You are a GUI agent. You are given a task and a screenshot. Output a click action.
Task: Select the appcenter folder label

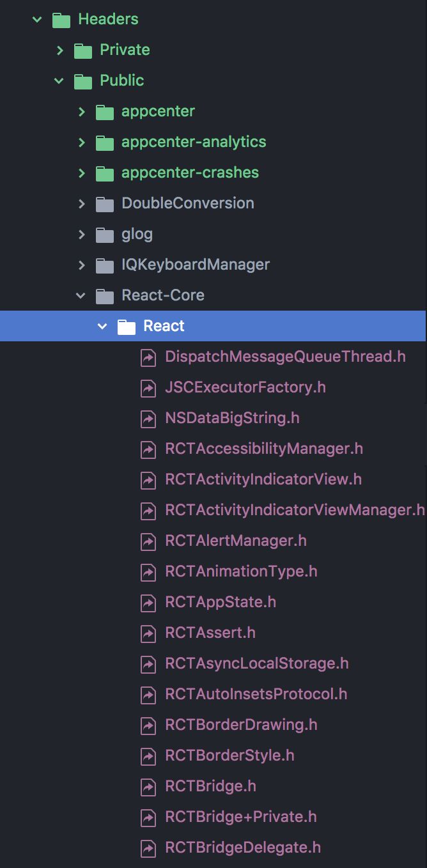158,112
